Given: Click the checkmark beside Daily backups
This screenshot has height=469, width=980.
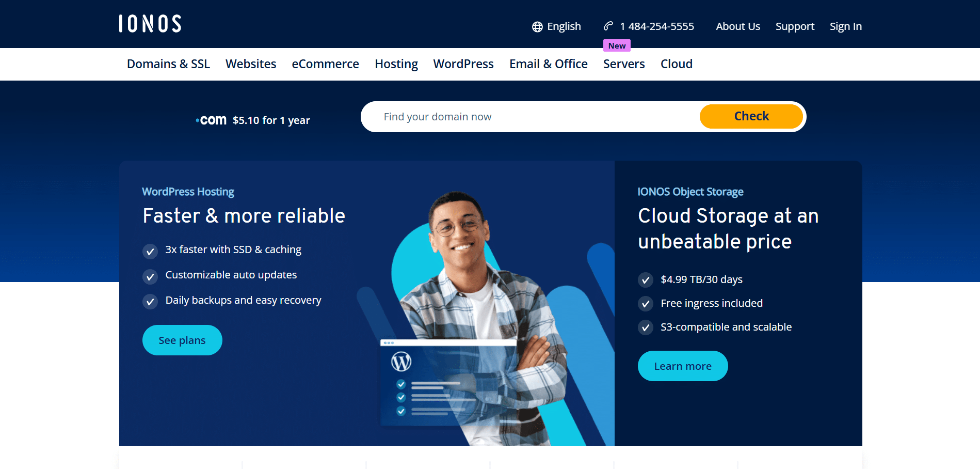Looking at the screenshot, I should pyautogui.click(x=150, y=302).
